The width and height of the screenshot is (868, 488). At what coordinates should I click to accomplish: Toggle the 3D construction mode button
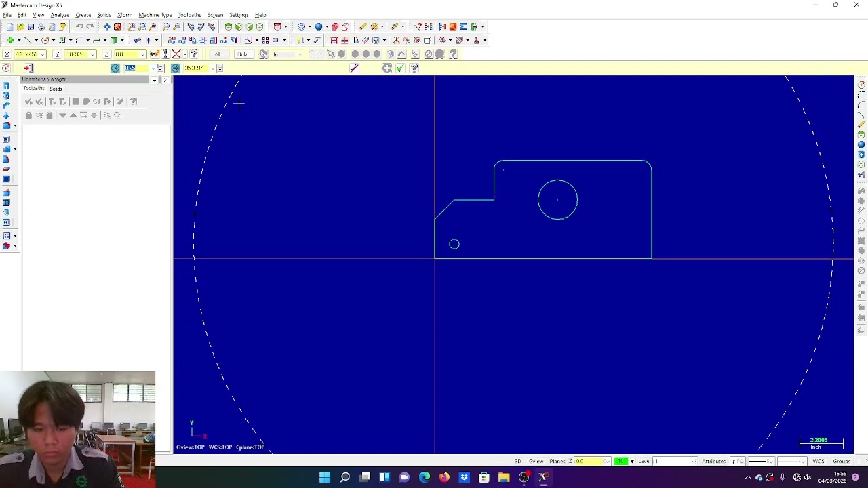518,461
